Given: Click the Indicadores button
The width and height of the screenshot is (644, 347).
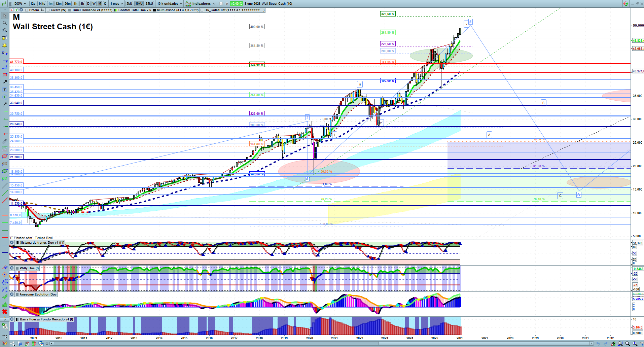Looking at the screenshot, I should pos(201,4).
